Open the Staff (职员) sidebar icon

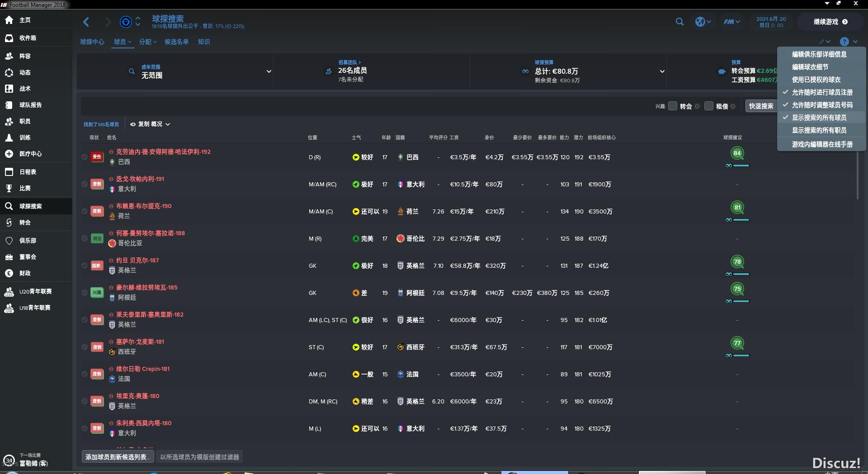(x=9, y=121)
